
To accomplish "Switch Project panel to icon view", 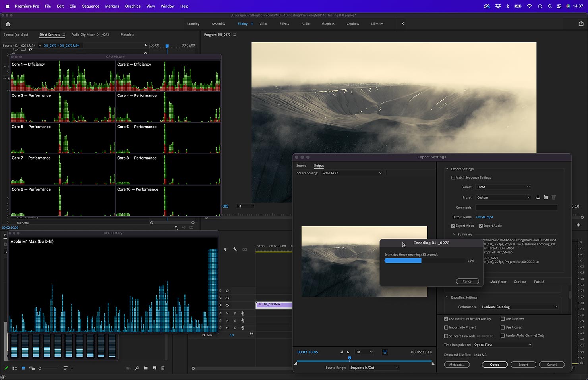I will click(x=23, y=368).
